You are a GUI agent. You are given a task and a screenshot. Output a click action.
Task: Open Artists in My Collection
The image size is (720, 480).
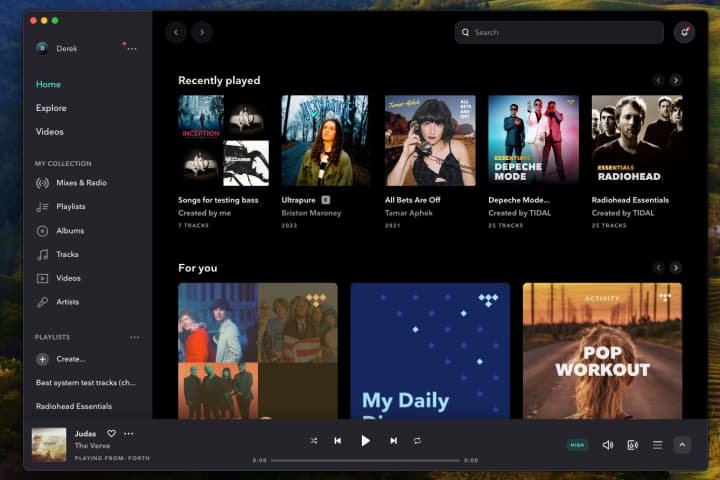coord(57,302)
